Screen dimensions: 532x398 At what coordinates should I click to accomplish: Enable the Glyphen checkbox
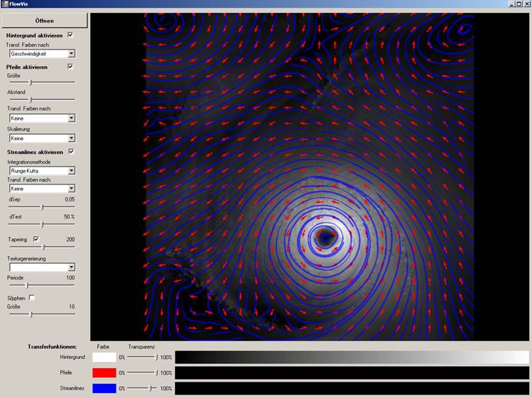[31, 297]
